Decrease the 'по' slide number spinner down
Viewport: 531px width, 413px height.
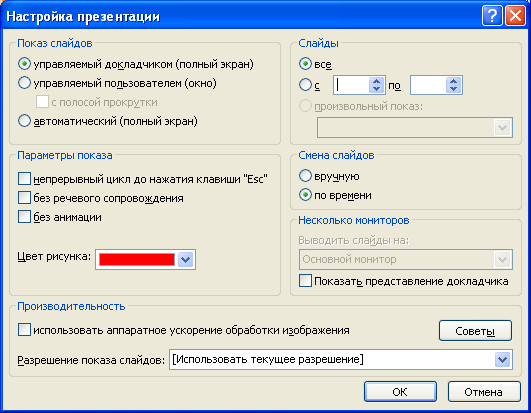tap(454, 89)
